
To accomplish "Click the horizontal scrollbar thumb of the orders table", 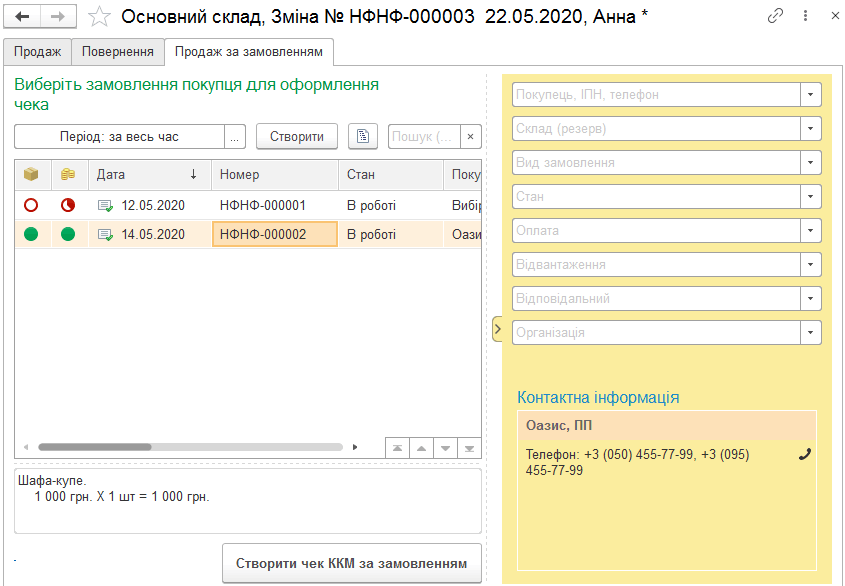I will pyautogui.click(x=95, y=447).
